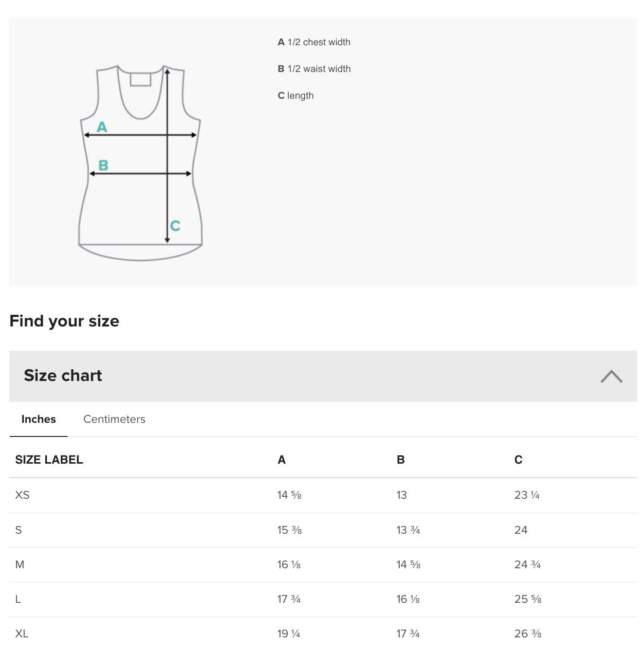Click the SIZE LABEL column header
This screenshot has height=651, width=644.
pos(49,459)
